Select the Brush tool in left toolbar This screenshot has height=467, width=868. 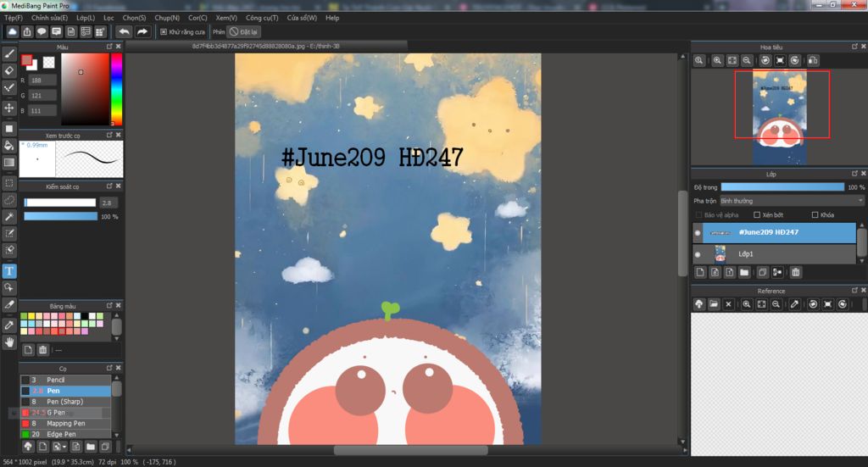click(8, 53)
